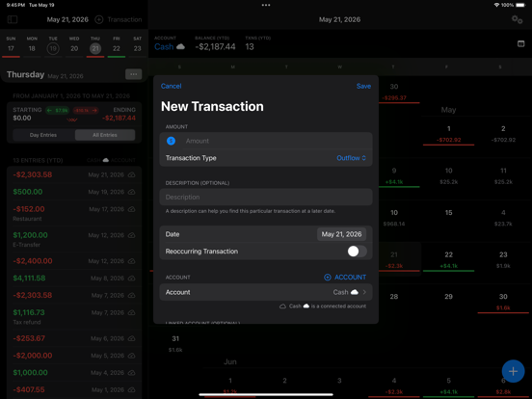
Task: Select May 31 in the calendar
Action: (x=175, y=344)
